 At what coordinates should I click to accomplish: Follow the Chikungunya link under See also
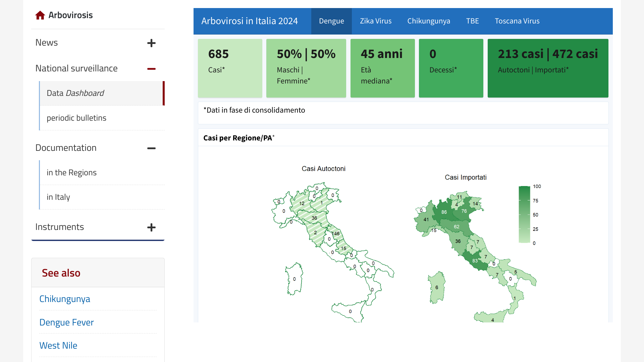click(x=65, y=299)
